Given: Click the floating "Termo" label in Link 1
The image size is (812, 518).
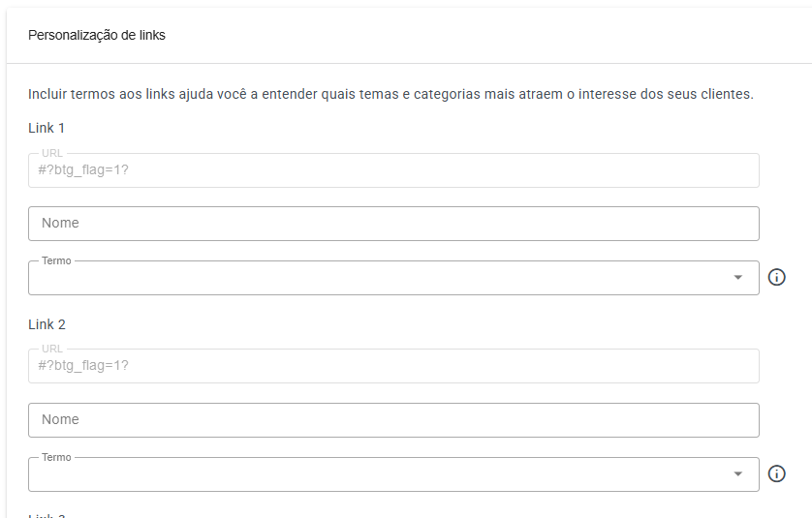Looking at the screenshot, I should [56, 261].
